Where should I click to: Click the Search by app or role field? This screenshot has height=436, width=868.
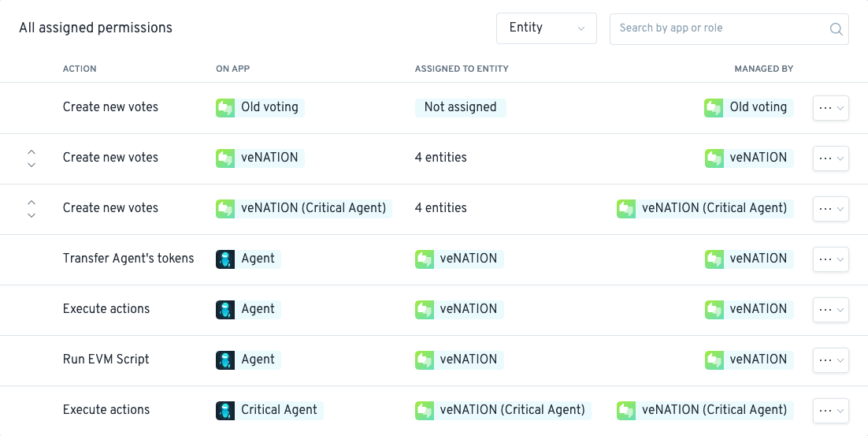tap(729, 29)
